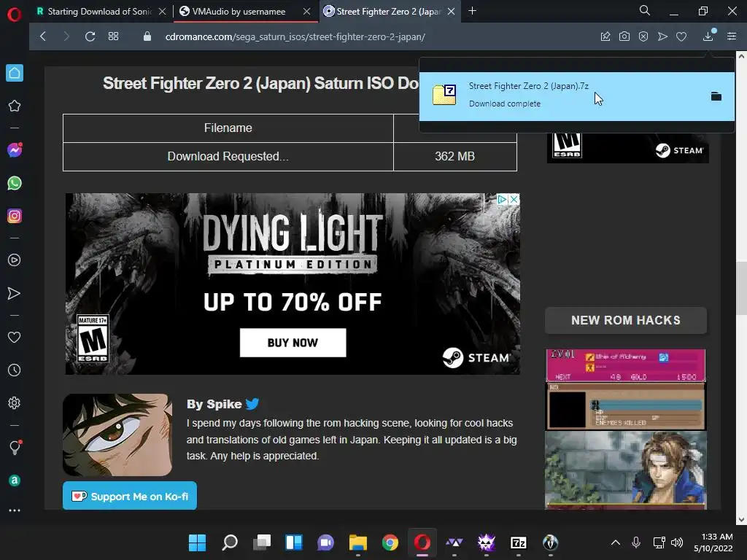This screenshot has height=560, width=747.
Task: Open the volume control in the system tray
Action: 676,542
